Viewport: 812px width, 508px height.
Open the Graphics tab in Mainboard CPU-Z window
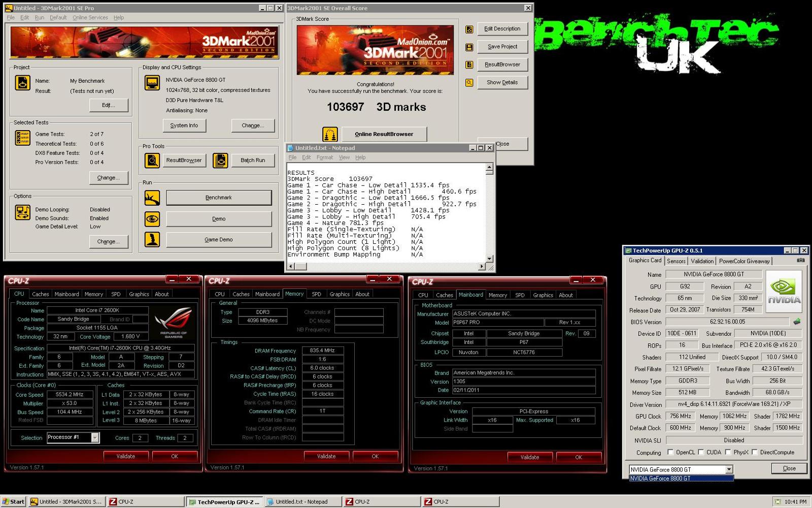543,295
